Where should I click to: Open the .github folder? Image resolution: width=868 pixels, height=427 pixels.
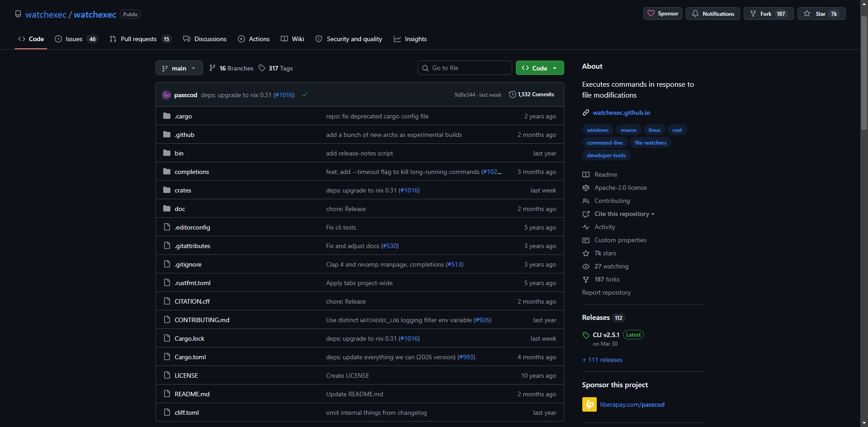click(184, 135)
